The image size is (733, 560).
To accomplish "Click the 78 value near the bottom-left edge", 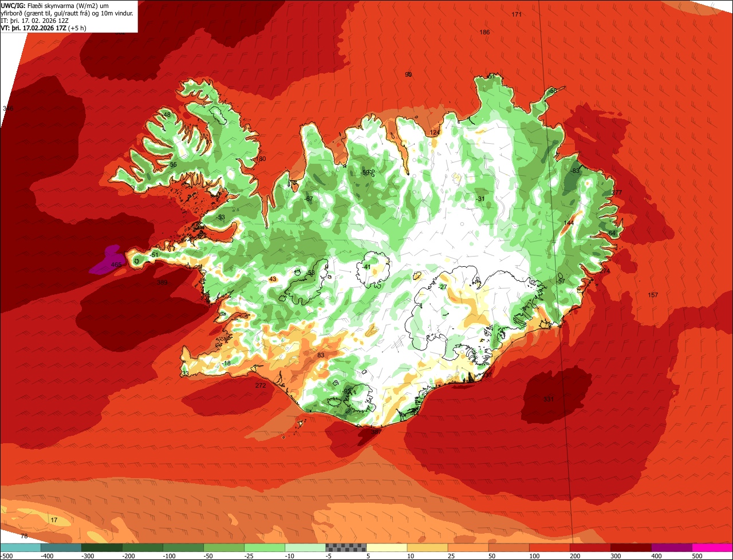I will click(x=24, y=537).
